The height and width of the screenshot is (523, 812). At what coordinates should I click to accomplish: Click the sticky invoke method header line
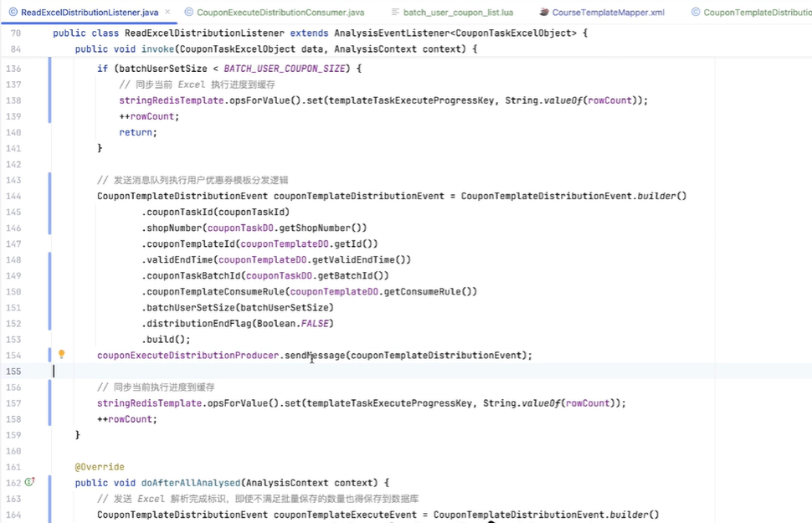(276, 49)
